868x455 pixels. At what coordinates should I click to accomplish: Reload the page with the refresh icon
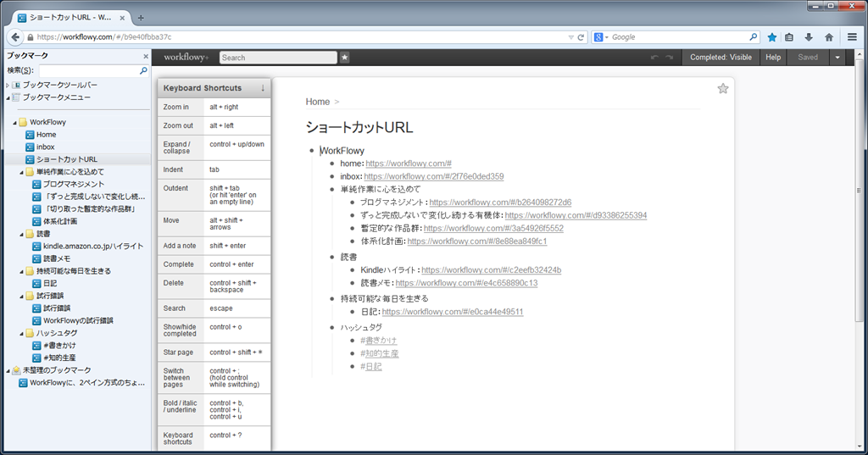pyautogui.click(x=581, y=37)
